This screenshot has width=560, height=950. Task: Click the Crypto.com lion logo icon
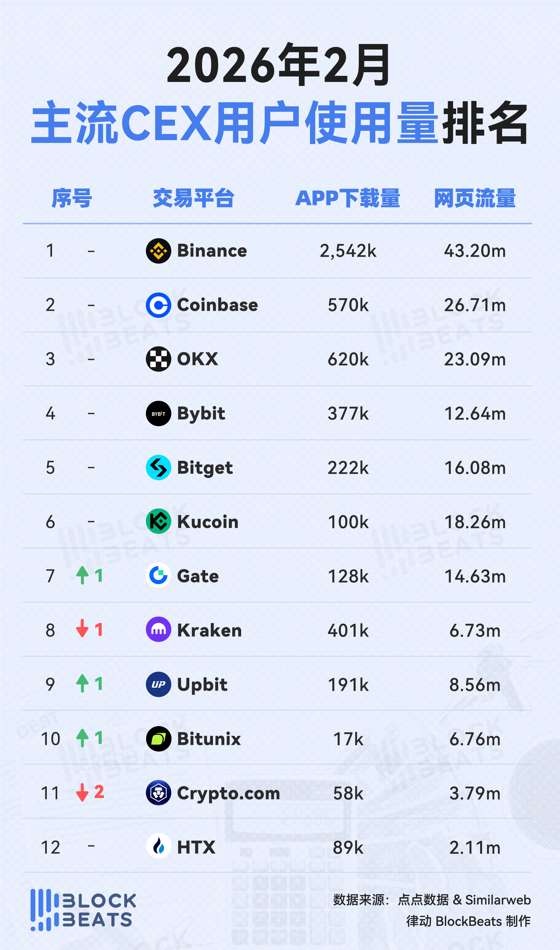click(x=158, y=793)
